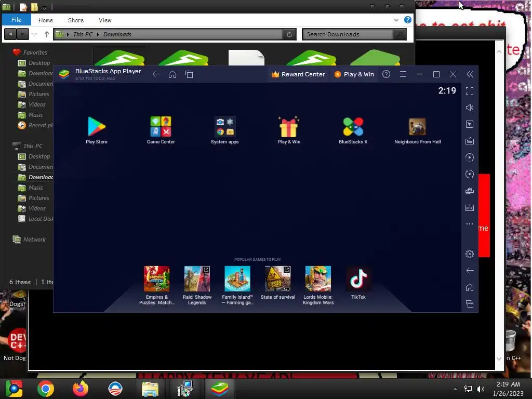Image resolution: width=532 pixels, height=399 pixels.
Task: Click BlueStacks icon on the taskbar
Action: click(219, 389)
